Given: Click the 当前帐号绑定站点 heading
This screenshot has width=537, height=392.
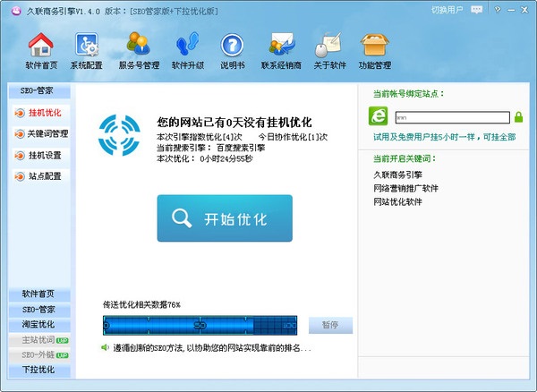Looking at the screenshot, I should pos(409,94).
